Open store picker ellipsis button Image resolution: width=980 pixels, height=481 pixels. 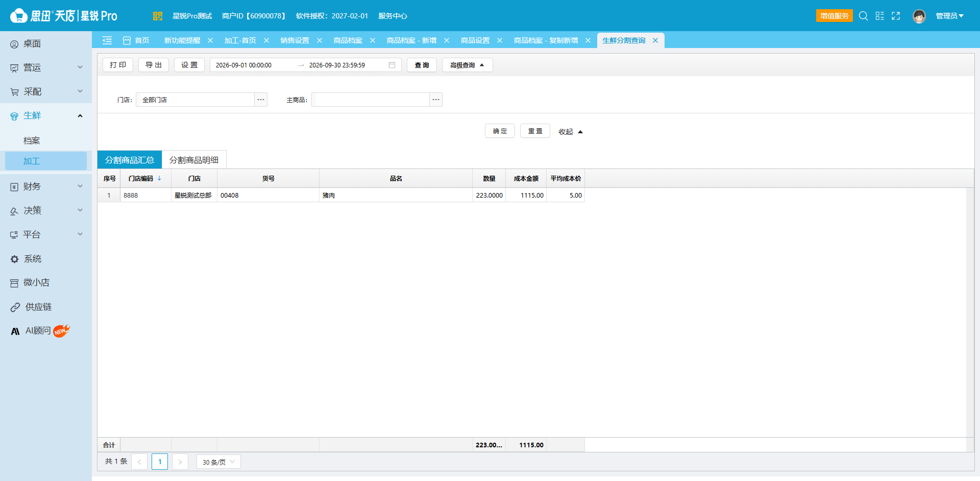point(261,100)
